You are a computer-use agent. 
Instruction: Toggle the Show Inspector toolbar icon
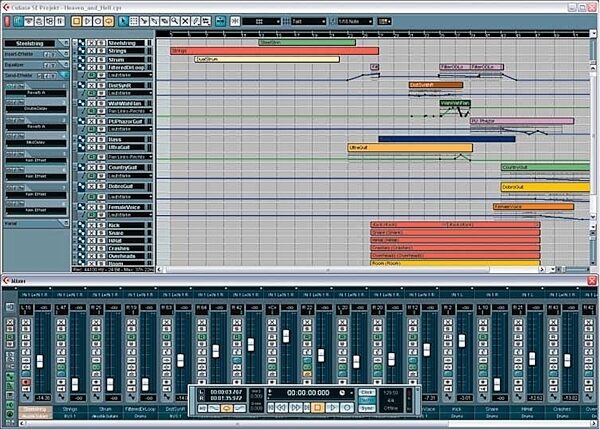click(18, 21)
